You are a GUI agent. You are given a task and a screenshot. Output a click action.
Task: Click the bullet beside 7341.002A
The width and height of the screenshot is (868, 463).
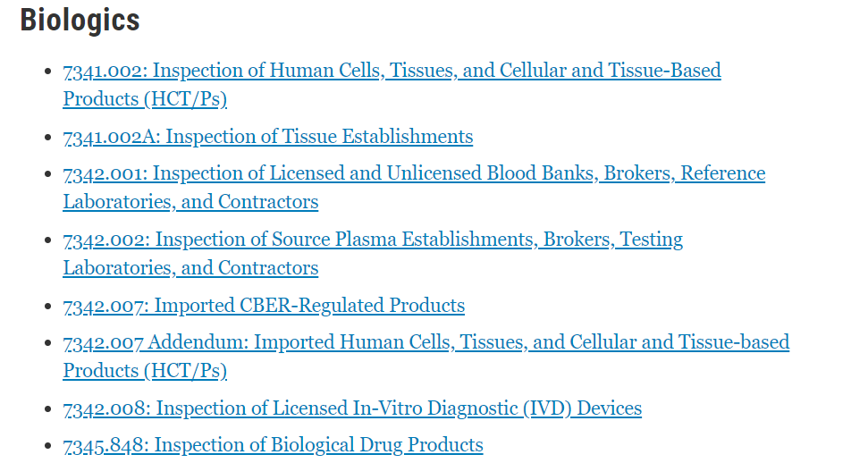47,138
